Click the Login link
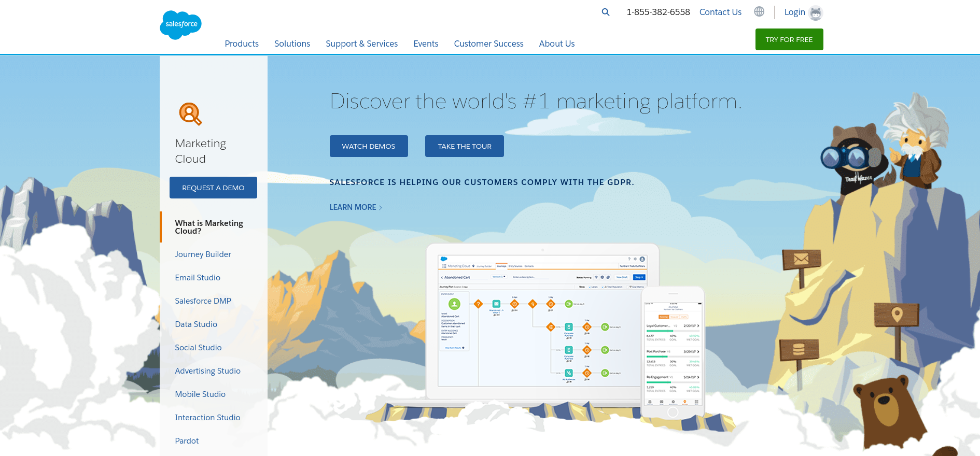The height and width of the screenshot is (456, 980). [x=794, y=12]
